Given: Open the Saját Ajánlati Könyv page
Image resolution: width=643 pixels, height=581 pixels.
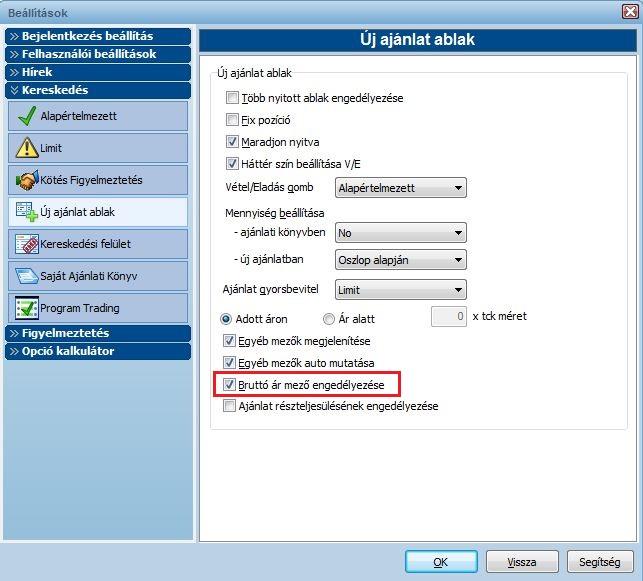Looking at the screenshot, I should pyautogui.click(x=98, y=276).
